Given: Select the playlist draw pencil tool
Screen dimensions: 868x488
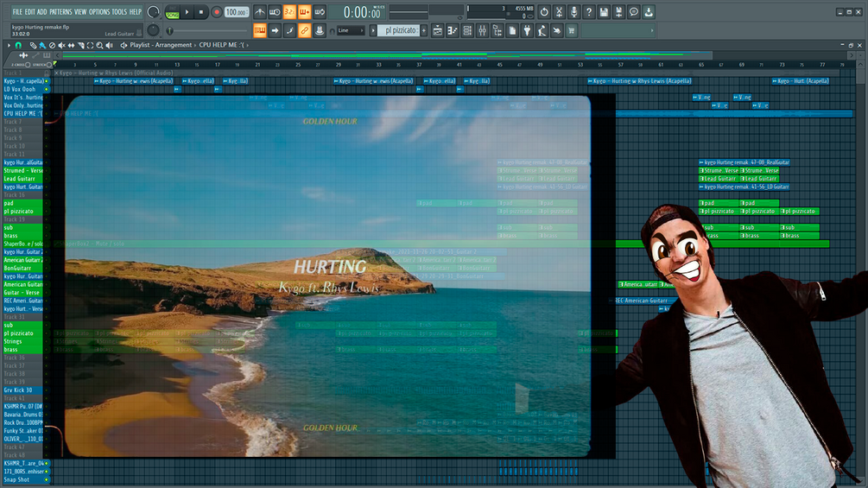Looking at the screenshot, I should coord(33,46).
